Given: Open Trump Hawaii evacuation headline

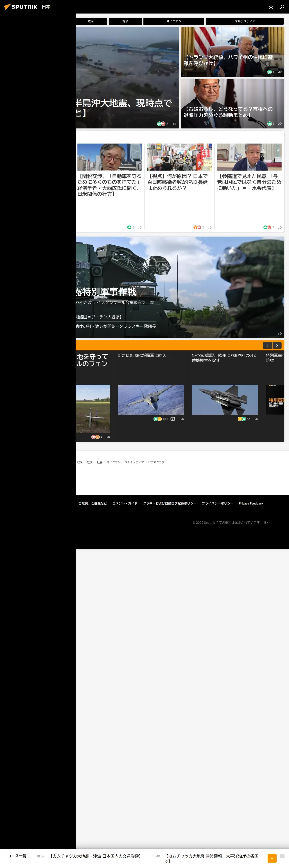Looking at the screenshot, I should pos(228,60).
